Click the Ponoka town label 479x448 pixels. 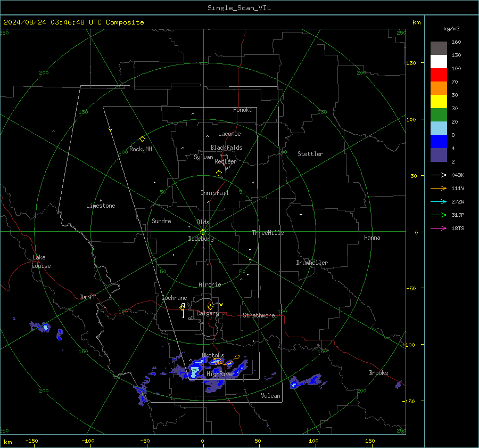[243, 110]
